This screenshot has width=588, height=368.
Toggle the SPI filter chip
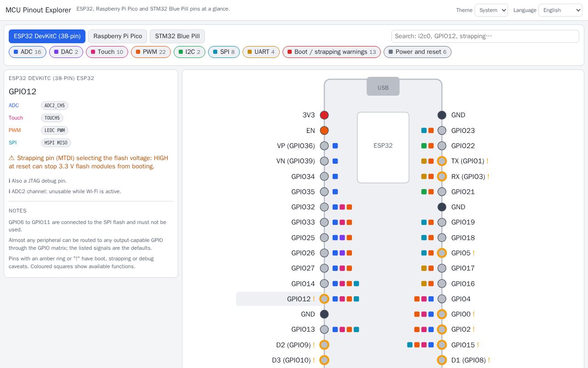pyautogui.click(x=224, y=52)
